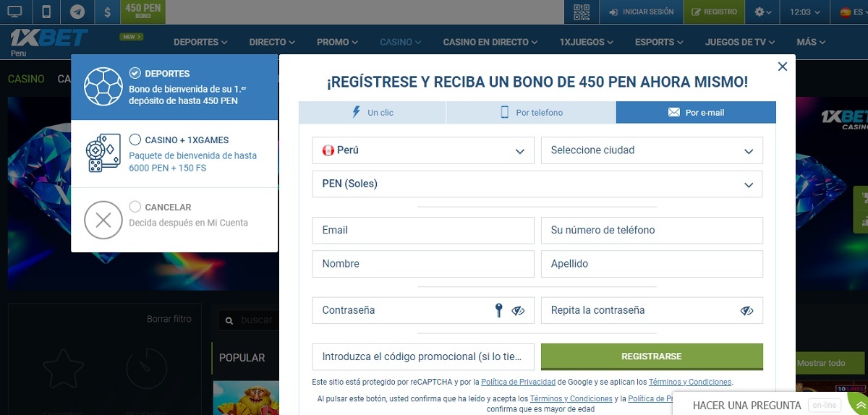Click the Telegram icon in top bar
The image size is (868, 415).
point(77,12)
